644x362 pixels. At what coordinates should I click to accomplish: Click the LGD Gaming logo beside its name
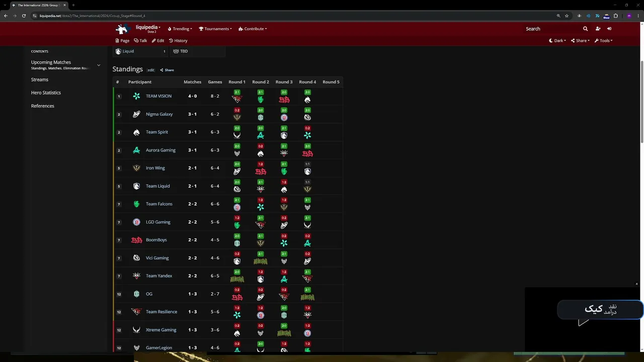click(x=136, y=222)
